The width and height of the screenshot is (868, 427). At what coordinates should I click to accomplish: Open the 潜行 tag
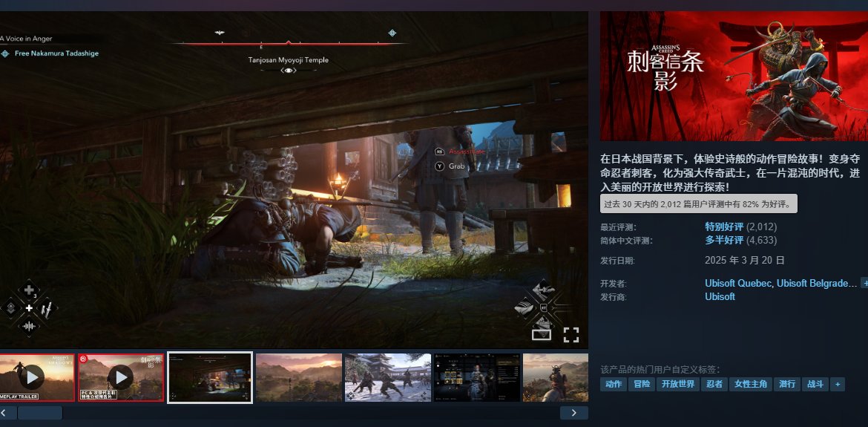click(787, 385)
